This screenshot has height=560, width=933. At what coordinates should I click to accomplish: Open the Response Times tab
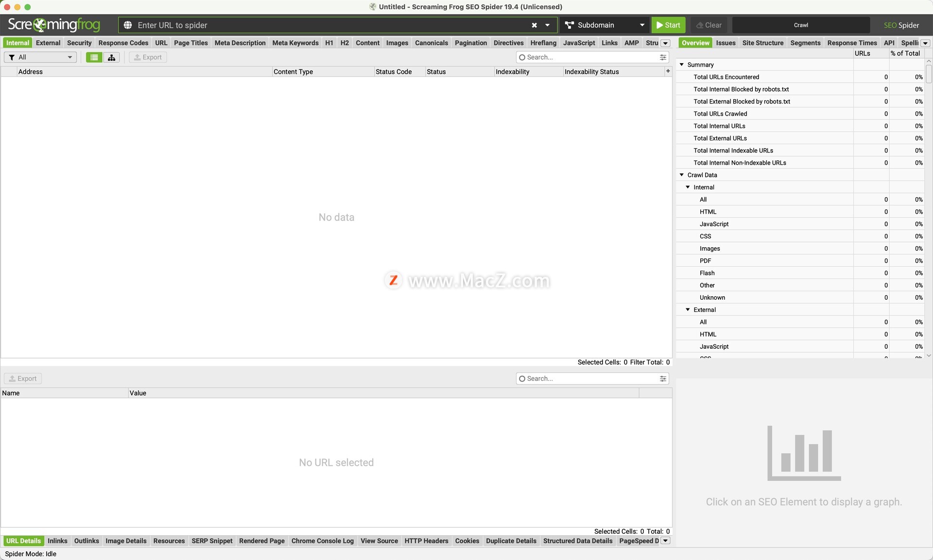coord(852,43)
